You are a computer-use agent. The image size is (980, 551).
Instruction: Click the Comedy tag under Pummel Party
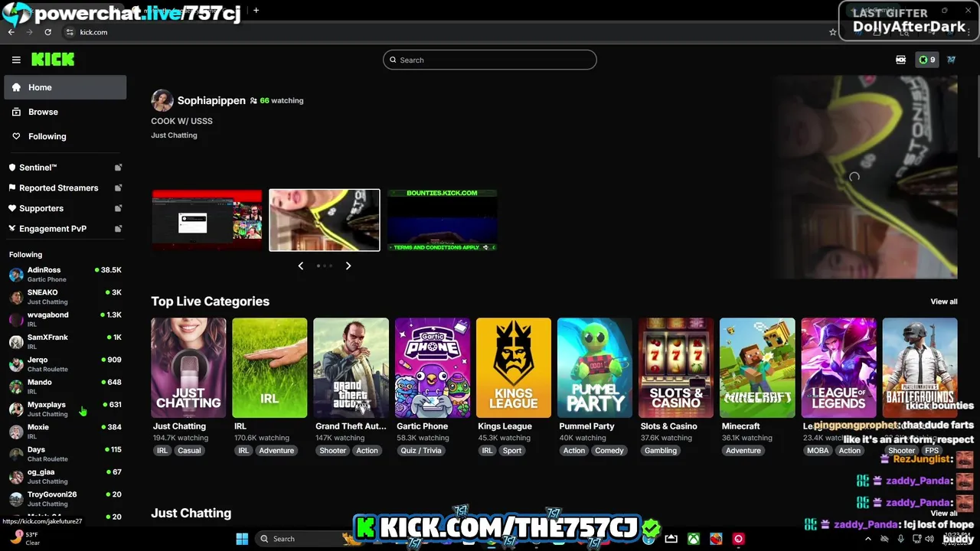[x=609, y=451]
